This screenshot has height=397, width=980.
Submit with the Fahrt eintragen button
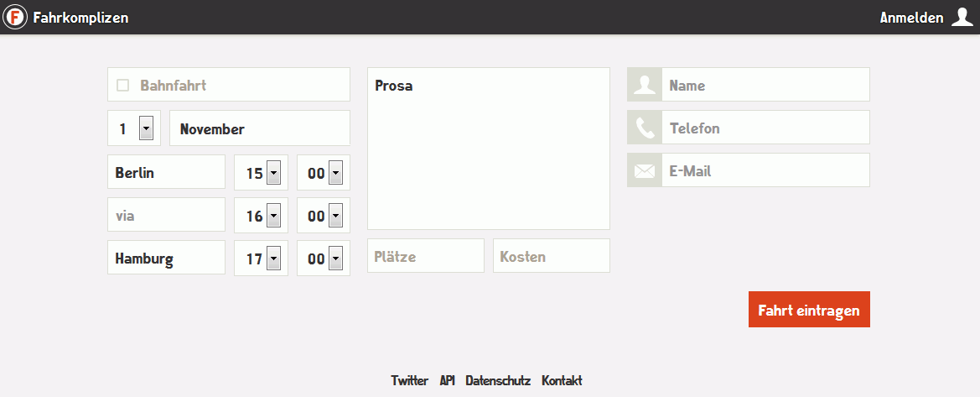tap(809, 310)
